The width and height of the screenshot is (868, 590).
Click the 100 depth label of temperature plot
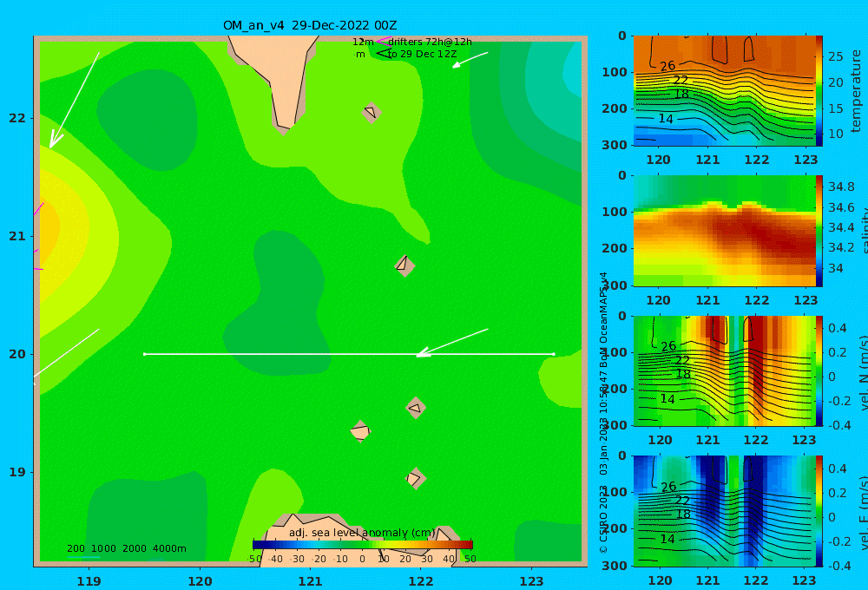(615, 72)
